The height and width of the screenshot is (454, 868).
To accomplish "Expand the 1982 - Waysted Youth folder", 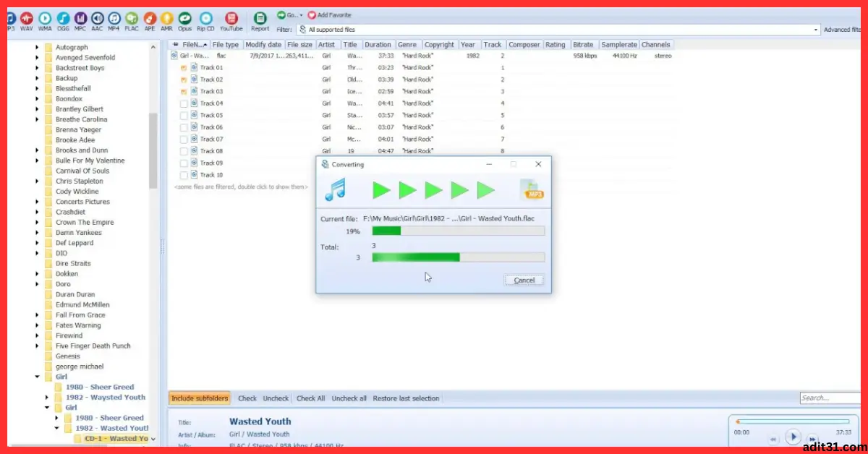I will [47, 398].
